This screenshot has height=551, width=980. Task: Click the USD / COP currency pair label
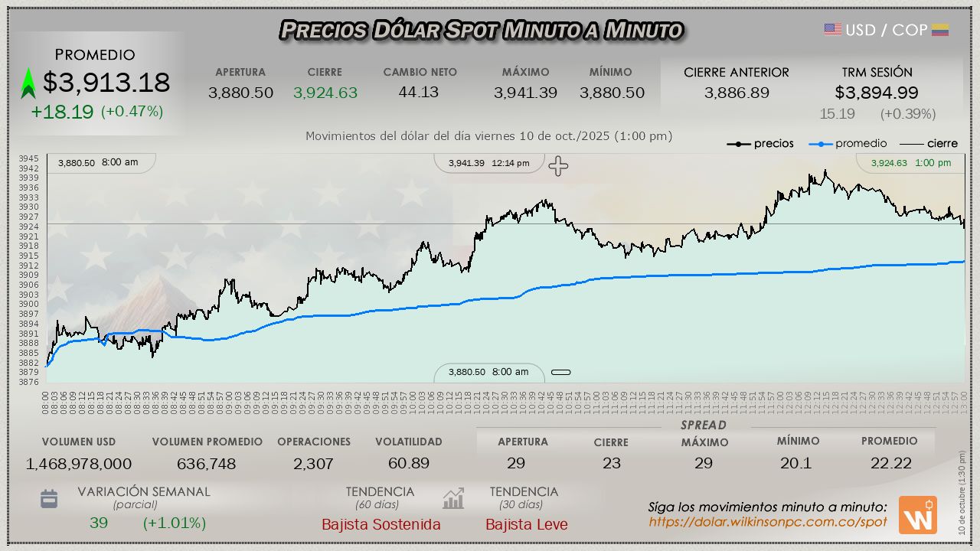pyautogui.click(x=886, y=30)
